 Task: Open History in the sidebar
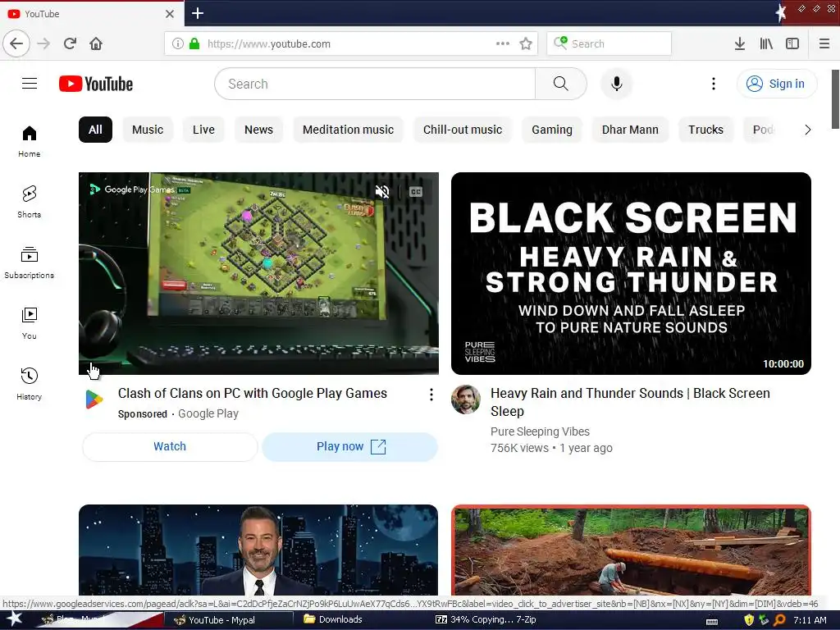pyautogui.click(x=29, y=384)
